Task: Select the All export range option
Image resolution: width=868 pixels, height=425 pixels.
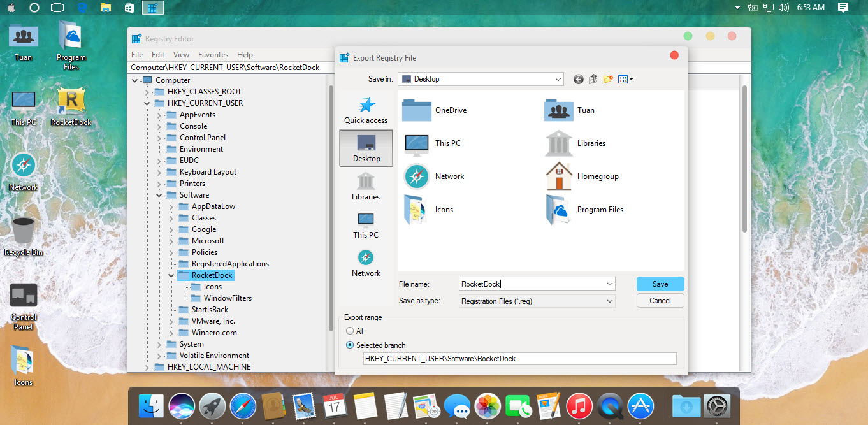Action: (351, 331)
